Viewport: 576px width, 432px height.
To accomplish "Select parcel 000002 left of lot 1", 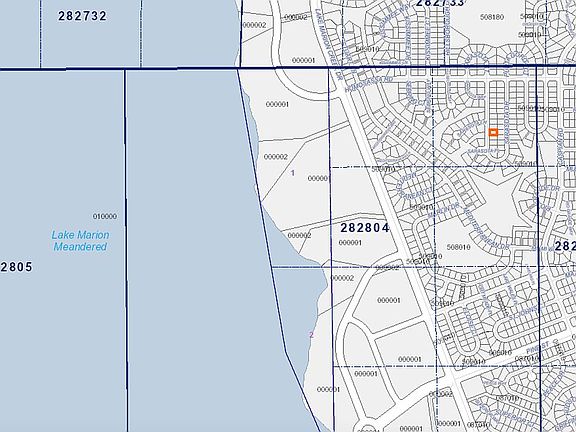I will (276, 157).
